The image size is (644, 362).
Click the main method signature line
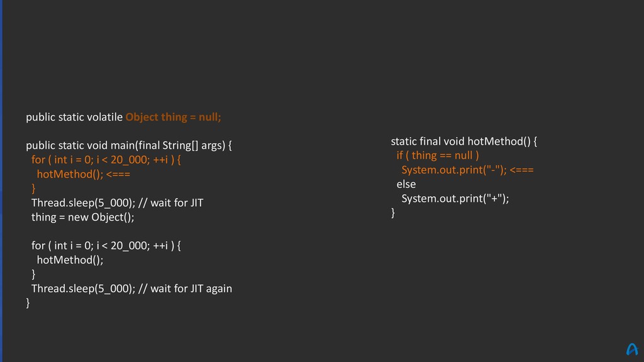[x=128, y=145]
